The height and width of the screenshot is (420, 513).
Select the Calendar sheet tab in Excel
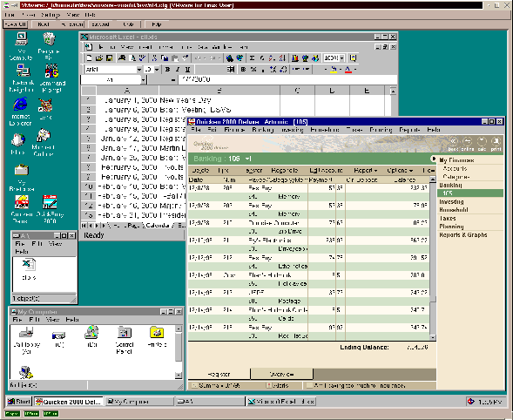point(158,226)
